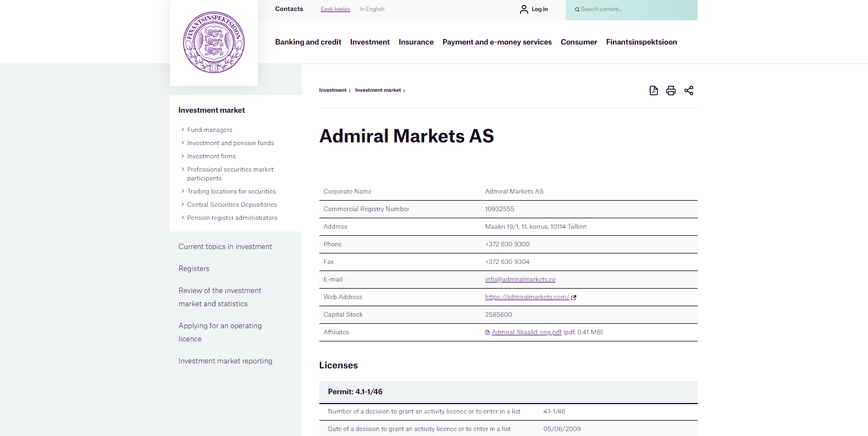Click Investment breadcrumb link
Screen dimensions: 868x436
333,90
